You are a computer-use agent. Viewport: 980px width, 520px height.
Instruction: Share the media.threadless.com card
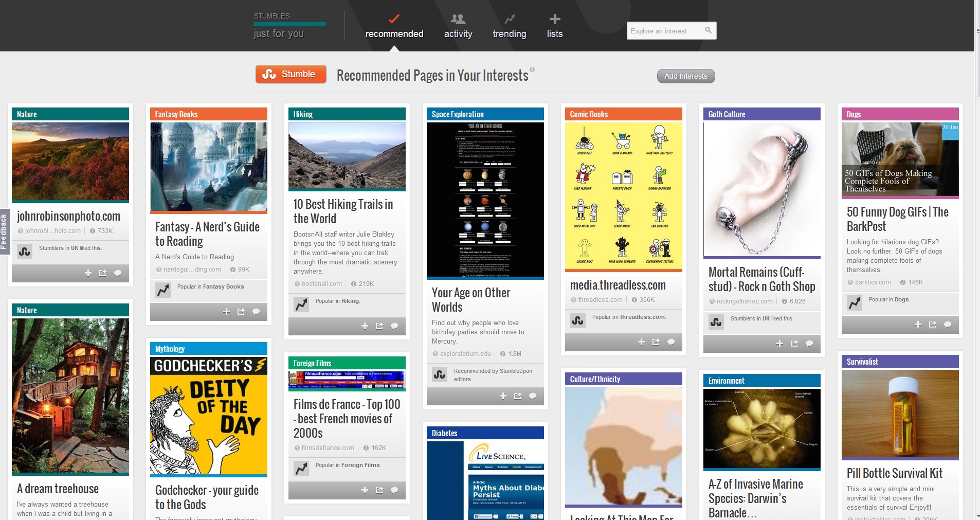tap(656, 342)
